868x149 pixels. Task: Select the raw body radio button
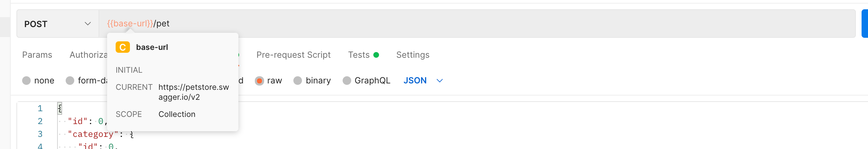coord(259,81)
